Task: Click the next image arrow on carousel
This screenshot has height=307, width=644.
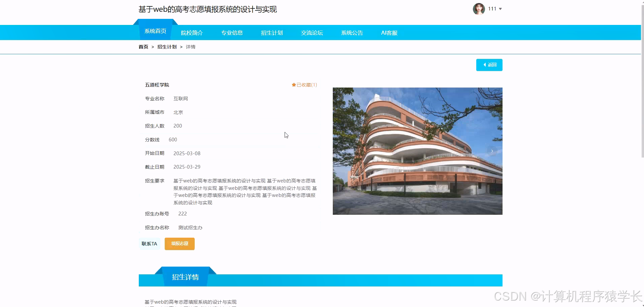Action: click(x=492, y=151)
